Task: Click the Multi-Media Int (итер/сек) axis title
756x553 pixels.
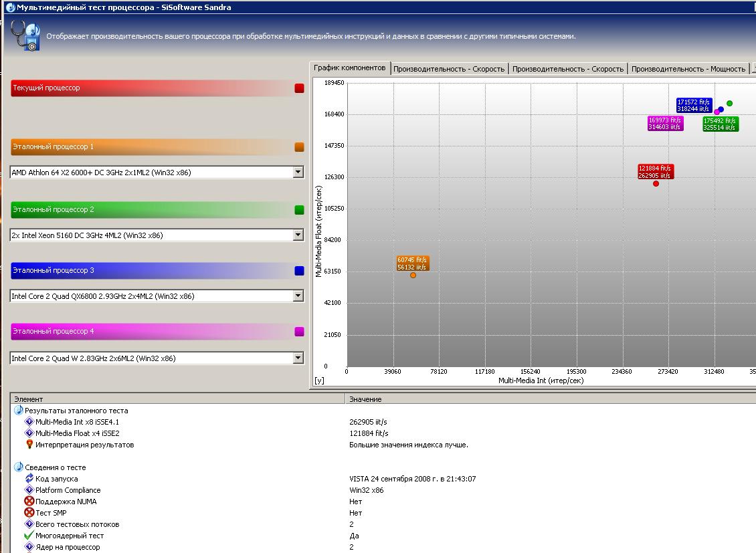Action: pos(541,380)
